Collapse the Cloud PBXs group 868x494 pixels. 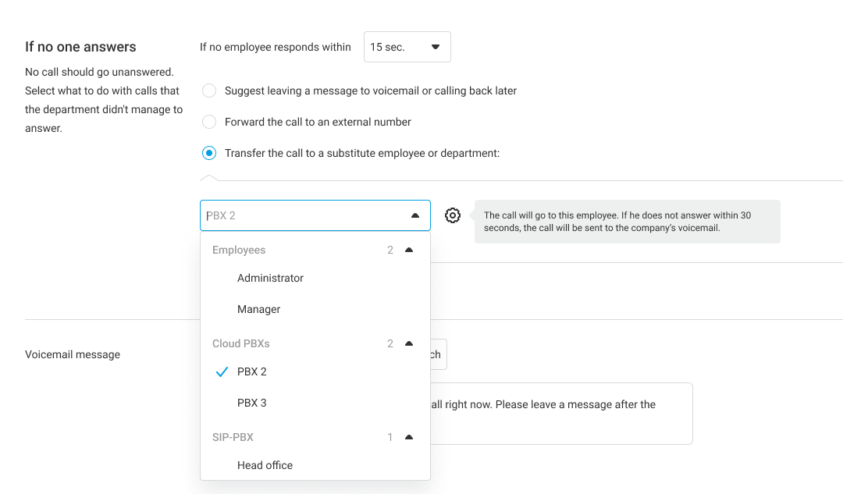(x=409, y=344)
